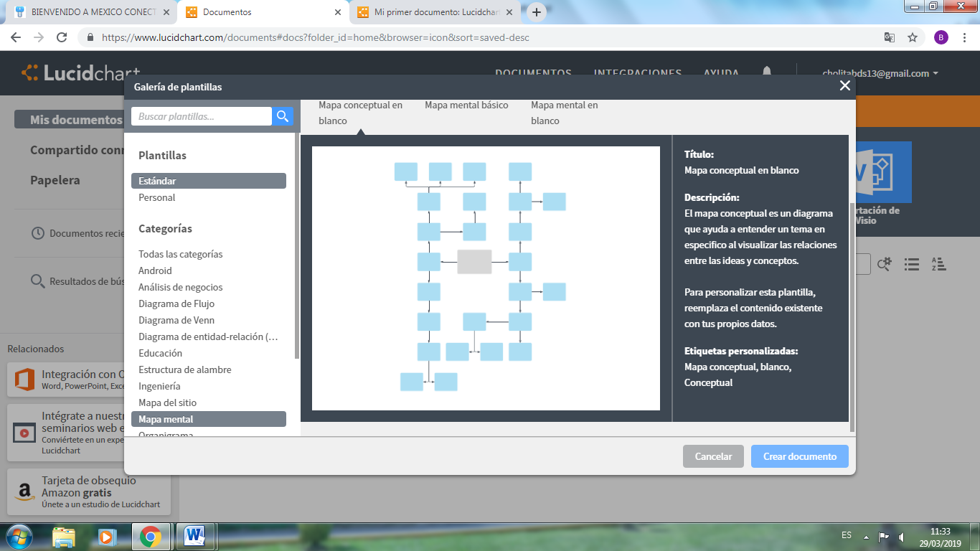Click the notifications bell icon
Viewport: 980px width, 551px height.
point(766,72)
